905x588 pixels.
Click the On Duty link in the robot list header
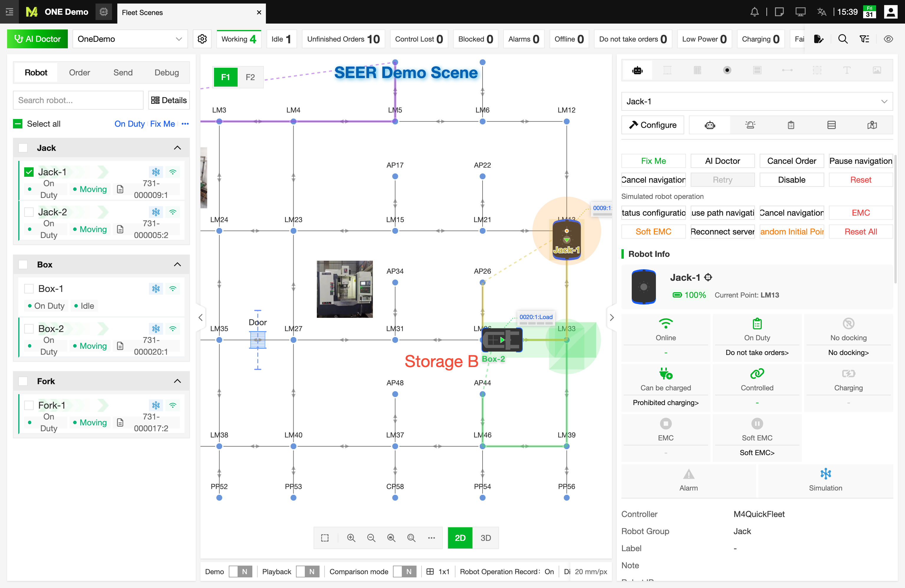click(x=129, y=124)
